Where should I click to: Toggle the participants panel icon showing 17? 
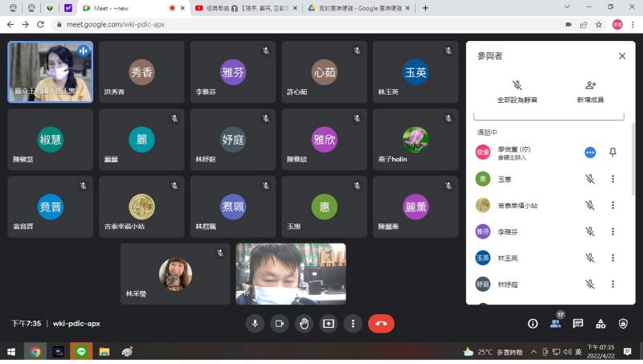tap(555, 323)
